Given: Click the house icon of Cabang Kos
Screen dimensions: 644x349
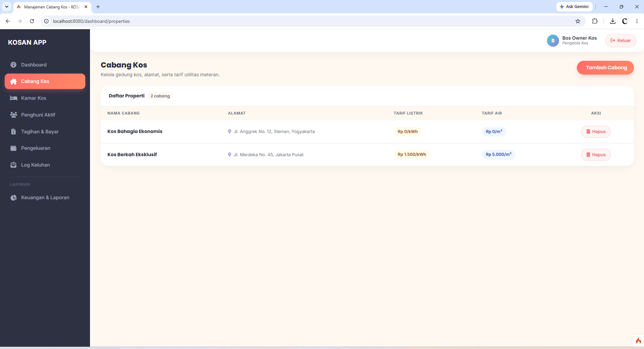Looking at the screenshot, I should (x=13, y=81).
